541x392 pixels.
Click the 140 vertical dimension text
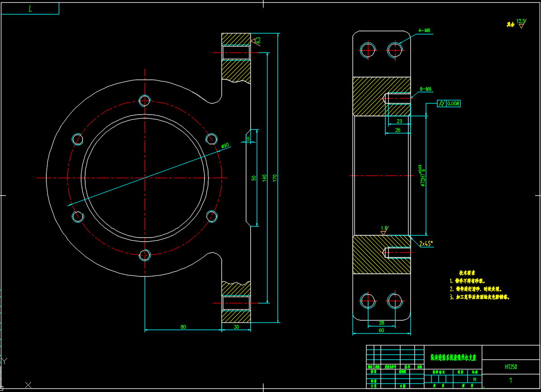264,178
